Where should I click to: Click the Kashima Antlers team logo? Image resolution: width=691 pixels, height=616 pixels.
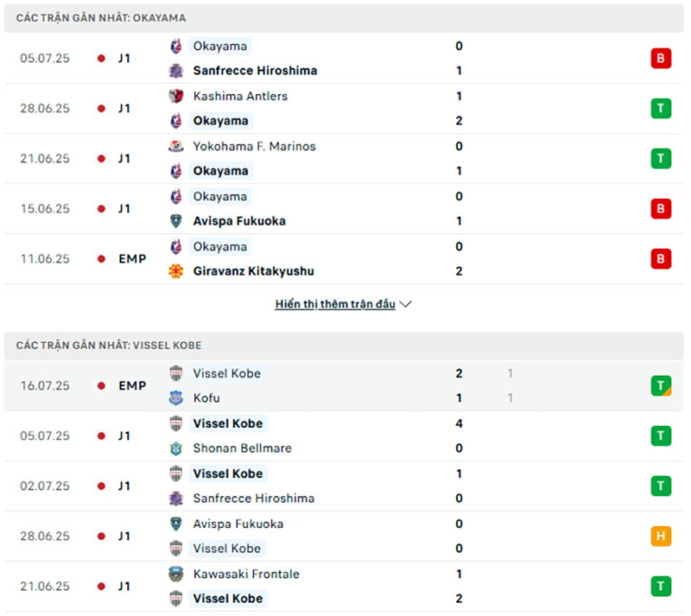pos(176,96)
